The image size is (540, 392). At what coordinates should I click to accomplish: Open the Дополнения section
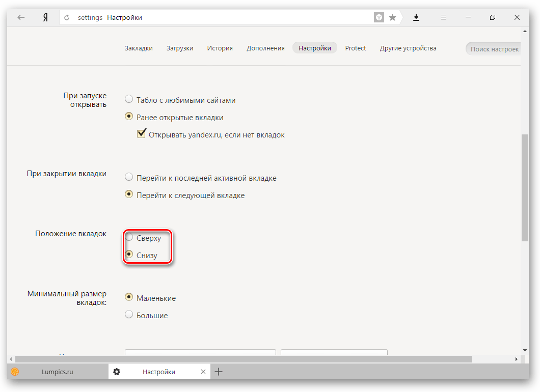(x=265, y=48)
